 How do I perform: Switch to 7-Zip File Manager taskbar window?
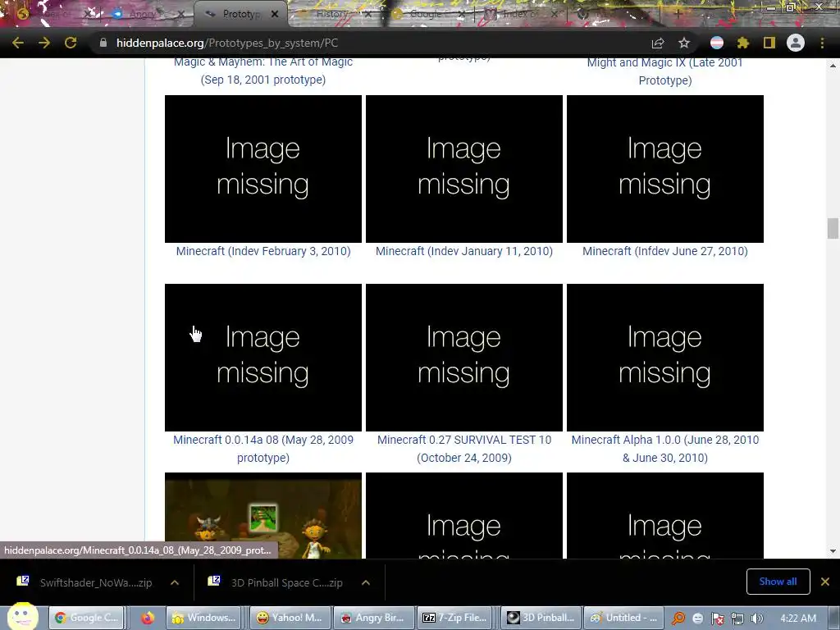pos(454,618)
